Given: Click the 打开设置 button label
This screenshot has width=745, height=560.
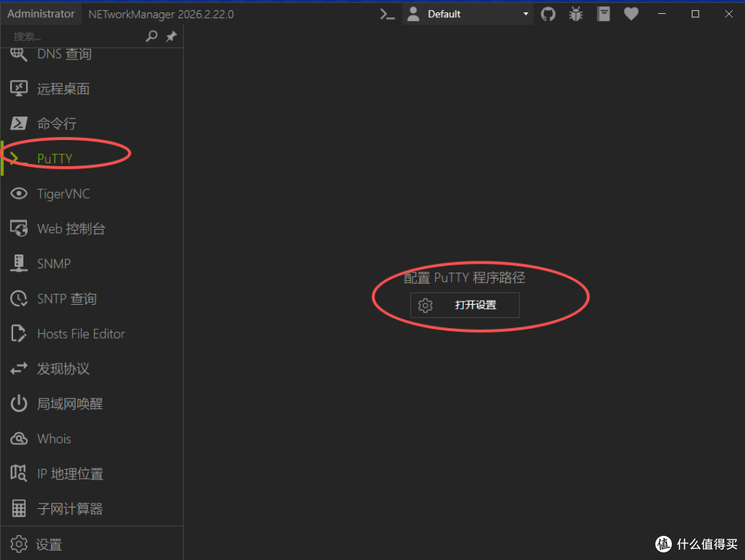Looking at the screenshot, I should [475, 305].
